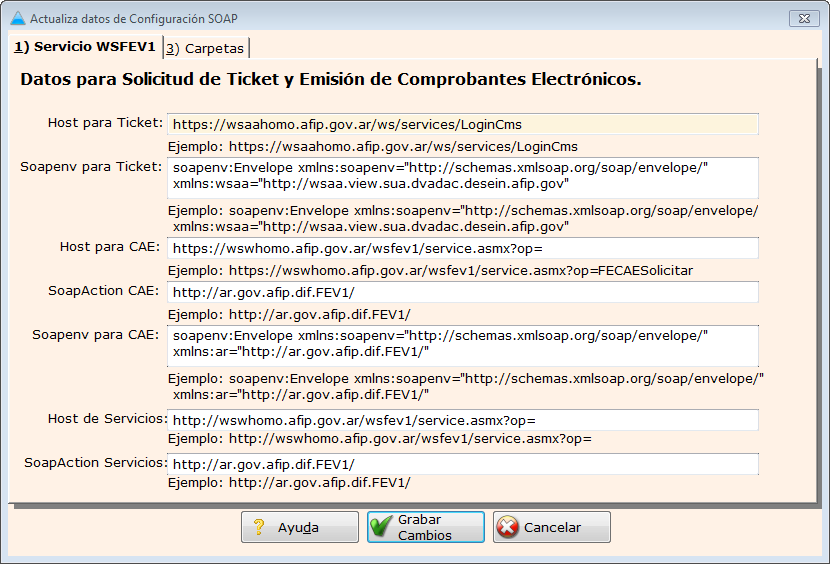Click the 'Datos para Solicitud de Ticket' heading

tap(330, 79)
